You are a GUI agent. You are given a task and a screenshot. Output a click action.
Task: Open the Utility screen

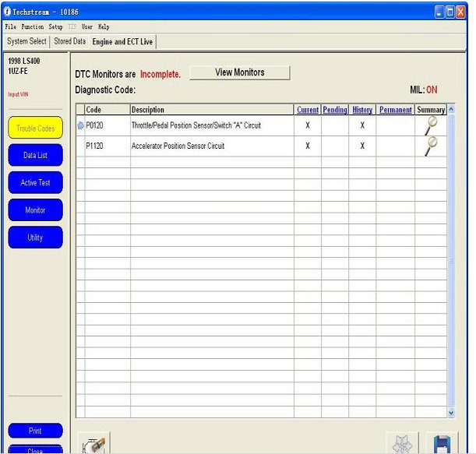tap(36, 237)
